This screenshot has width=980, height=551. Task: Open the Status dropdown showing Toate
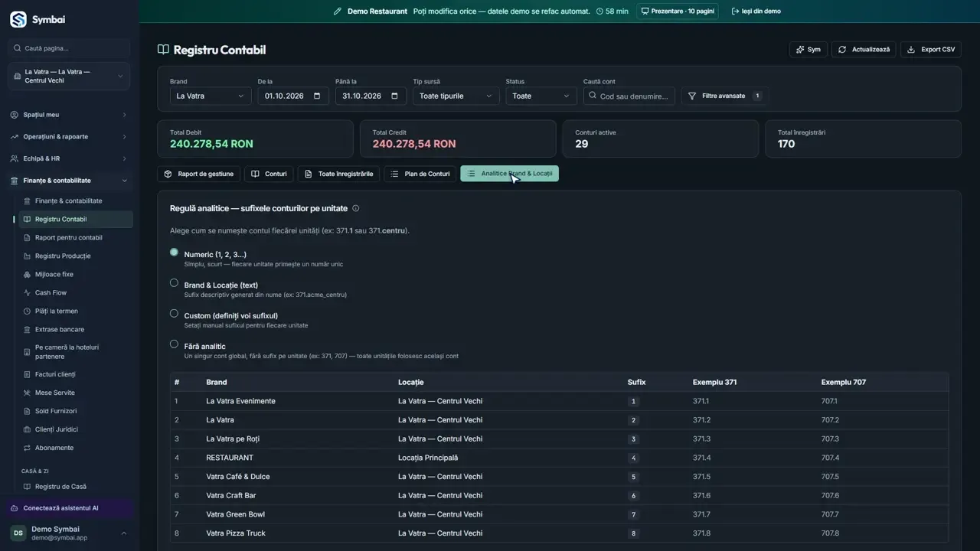click(x=541, y=96)
